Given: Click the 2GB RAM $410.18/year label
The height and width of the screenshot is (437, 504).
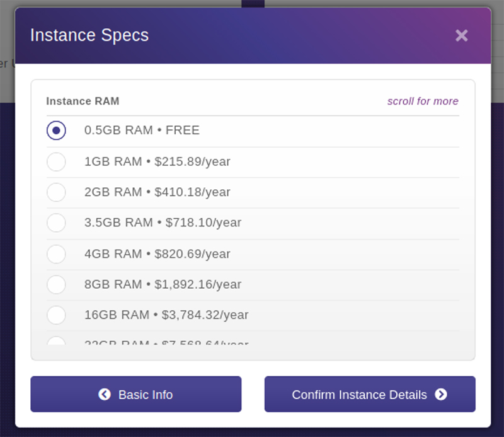Looking at the screenshot, I should click(x=157, y=192).
